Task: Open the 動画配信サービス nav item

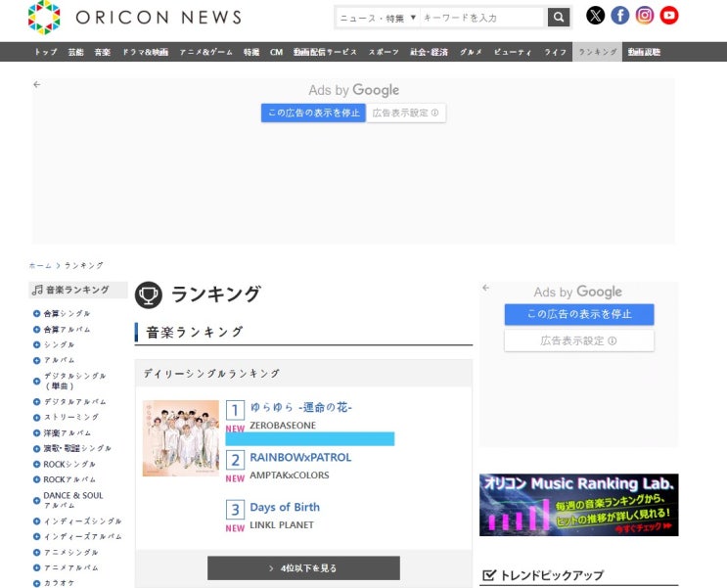Action: point(325,52)
